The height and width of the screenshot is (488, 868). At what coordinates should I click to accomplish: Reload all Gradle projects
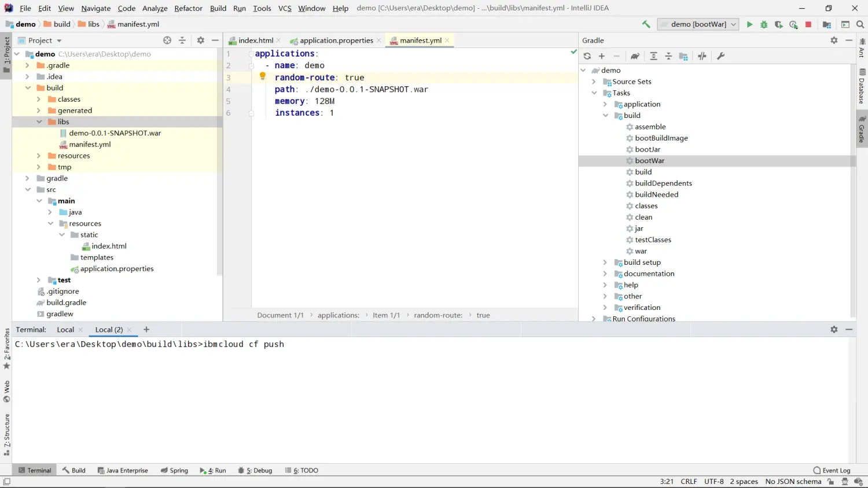587,56
